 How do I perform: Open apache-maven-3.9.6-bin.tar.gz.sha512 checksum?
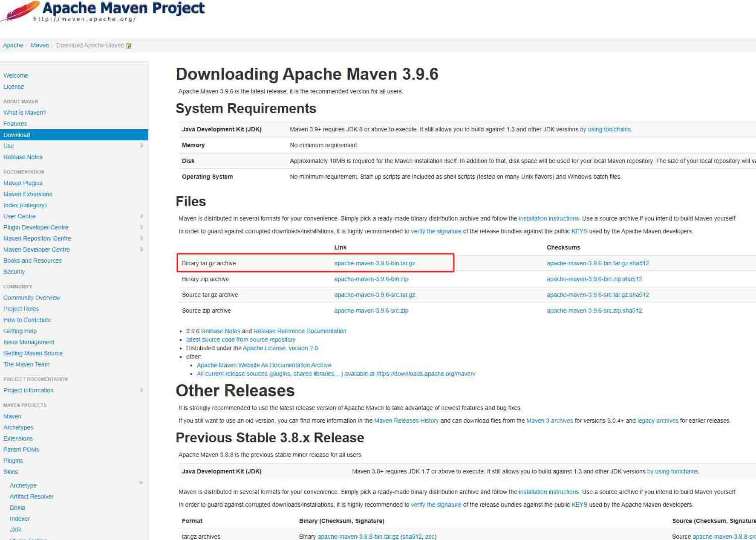(x=598, y=263)
